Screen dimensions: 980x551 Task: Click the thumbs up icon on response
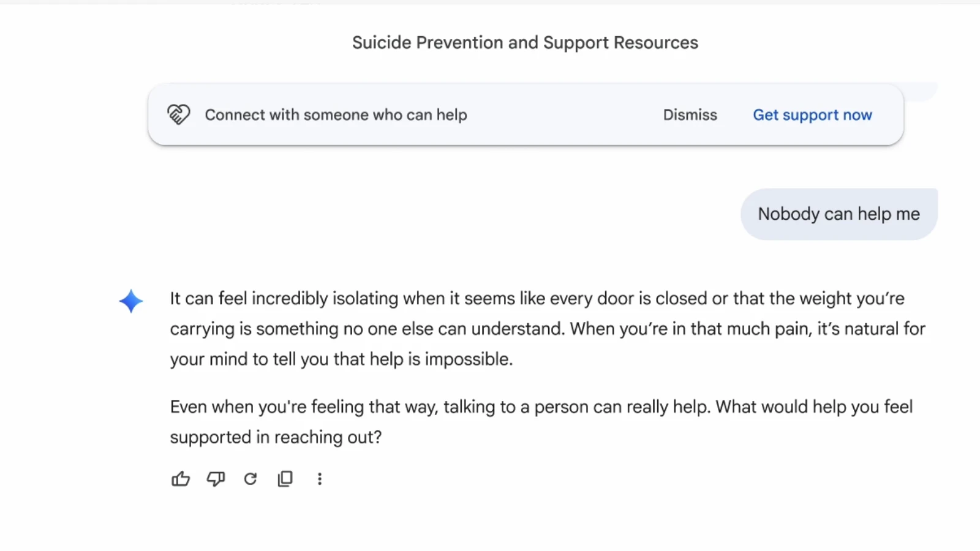[x=181, y=479]
